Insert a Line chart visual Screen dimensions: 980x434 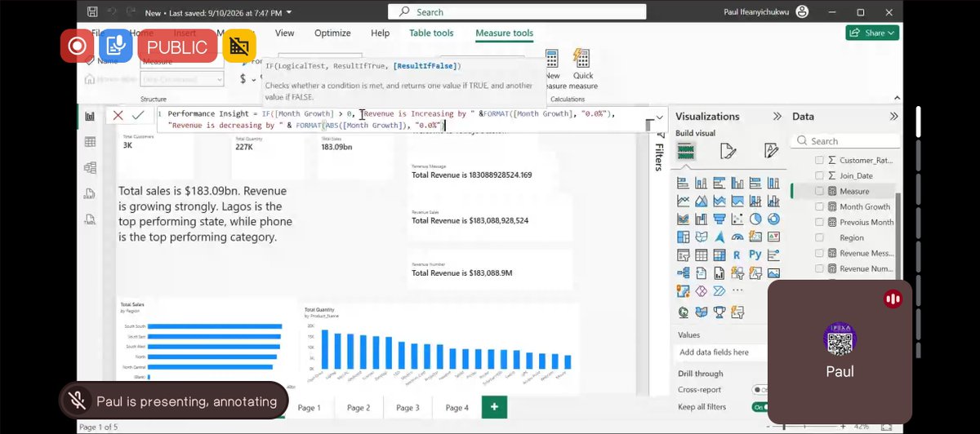pos(683,201)
